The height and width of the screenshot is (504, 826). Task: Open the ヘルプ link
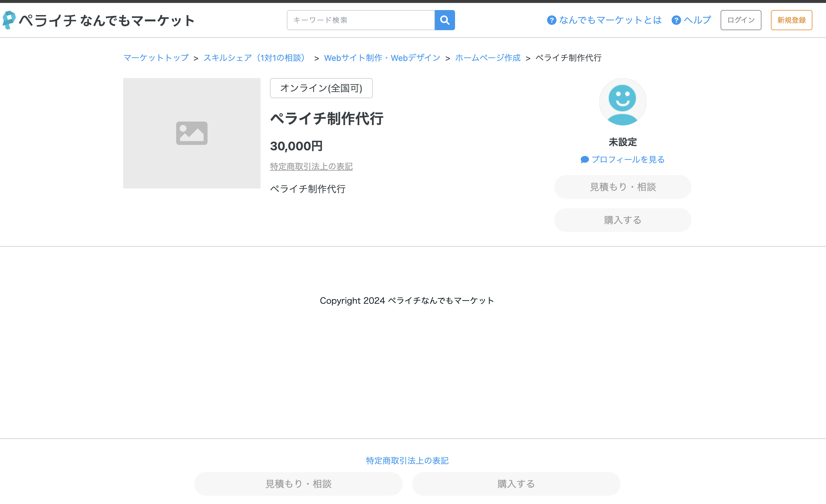coord(697,20)
